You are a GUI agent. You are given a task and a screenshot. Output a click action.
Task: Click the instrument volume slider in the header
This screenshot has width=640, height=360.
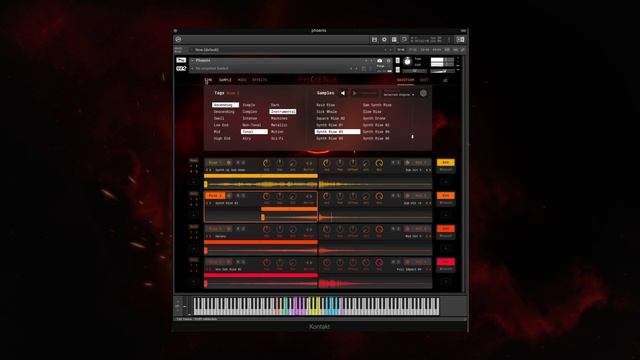(441, 71)
